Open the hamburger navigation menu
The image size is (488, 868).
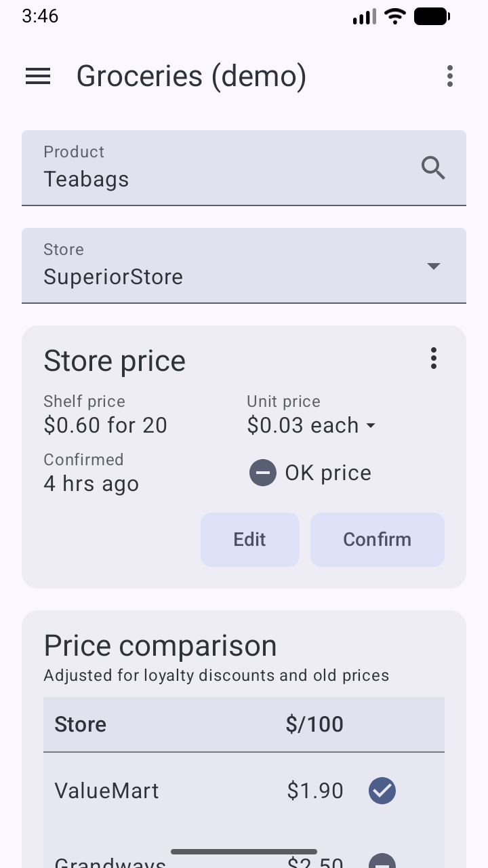(x=38, y=76)
